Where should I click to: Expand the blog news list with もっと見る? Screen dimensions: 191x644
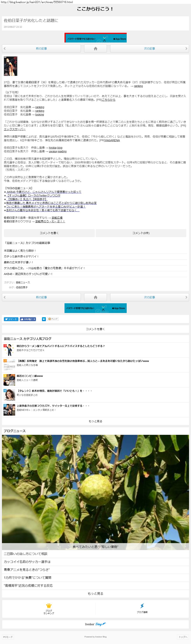click(x=95, y=594)
